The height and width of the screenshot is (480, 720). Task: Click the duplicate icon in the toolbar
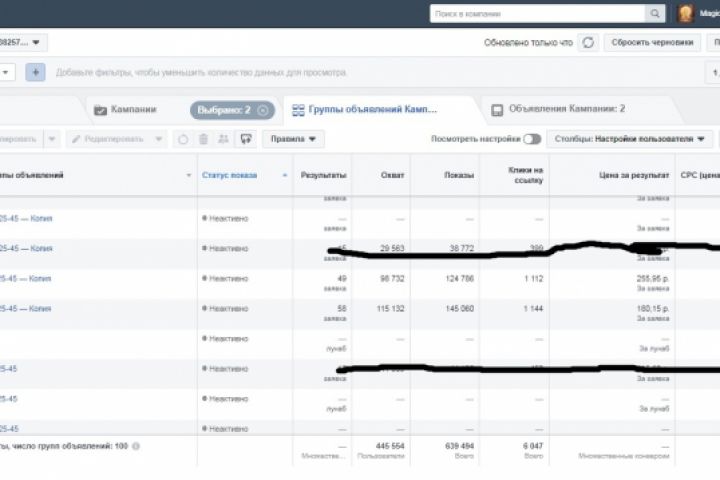(x=183, y=139)
